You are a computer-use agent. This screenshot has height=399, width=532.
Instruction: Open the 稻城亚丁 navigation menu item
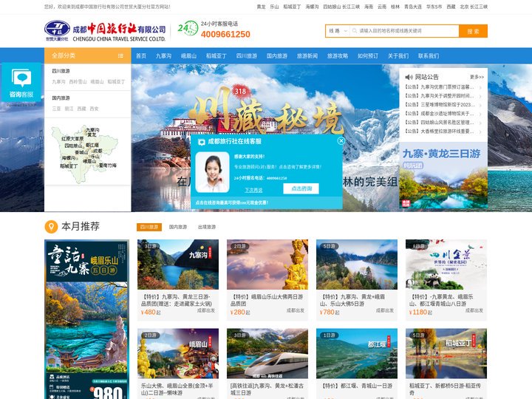[x=216, y=56]
